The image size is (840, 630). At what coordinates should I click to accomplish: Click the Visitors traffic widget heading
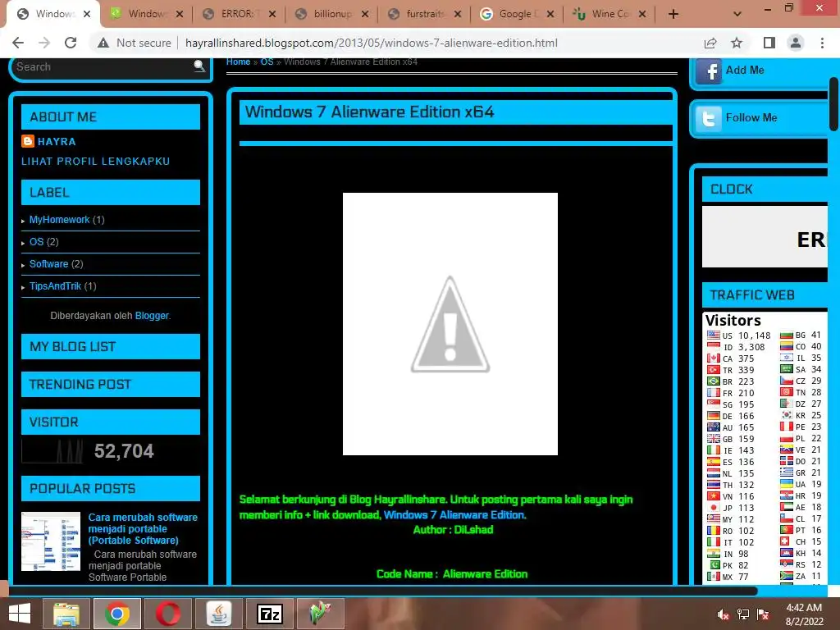[733, 321]
